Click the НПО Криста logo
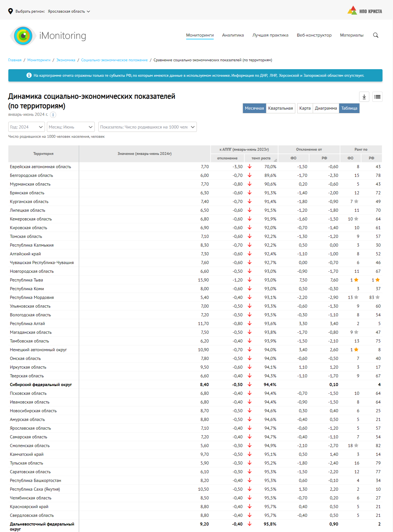393x532 pixels. (365, 11)
